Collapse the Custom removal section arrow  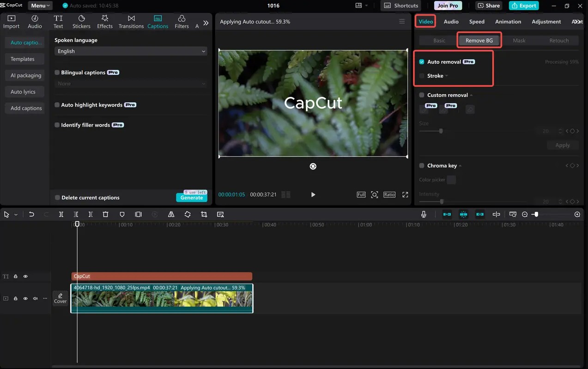(471, 95)
